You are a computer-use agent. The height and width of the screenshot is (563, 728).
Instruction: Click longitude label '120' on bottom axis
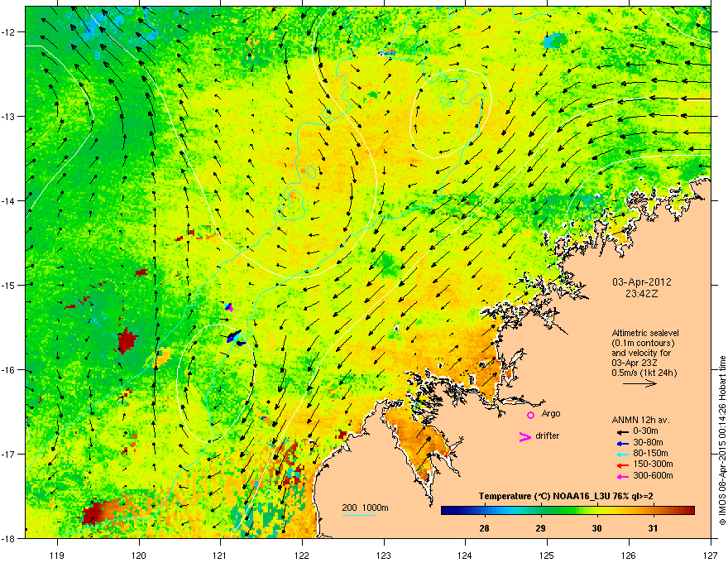click(x=139, y=555)
